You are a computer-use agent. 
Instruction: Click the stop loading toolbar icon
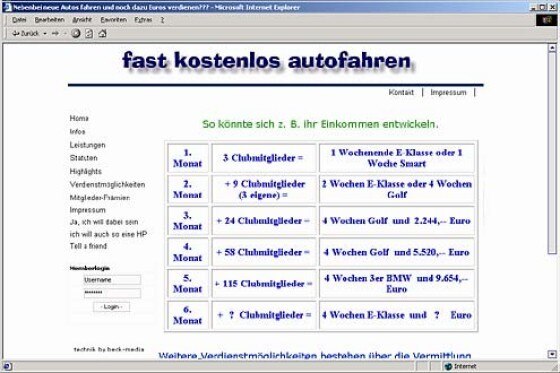tap(75, 34)
